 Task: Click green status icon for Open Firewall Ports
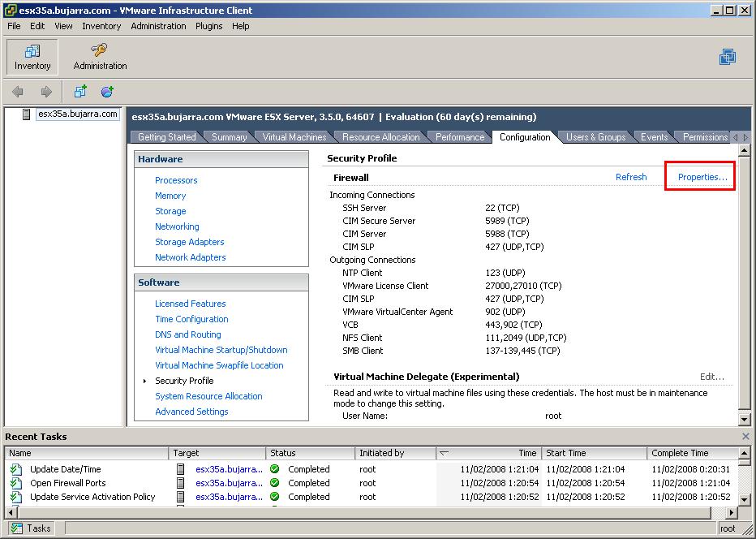click(275, 483)
